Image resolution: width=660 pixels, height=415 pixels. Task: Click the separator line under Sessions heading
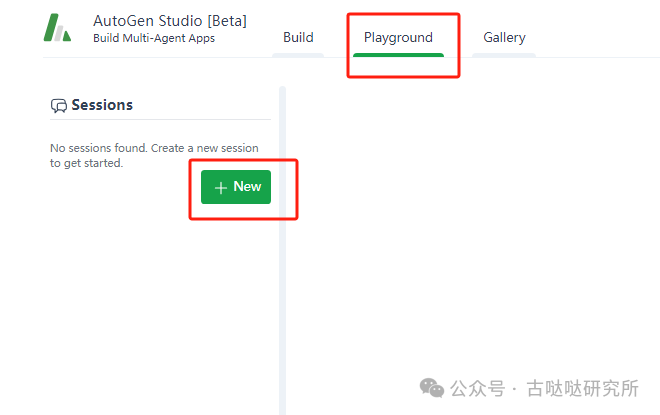pyautogui.click(x=160, y=120)
